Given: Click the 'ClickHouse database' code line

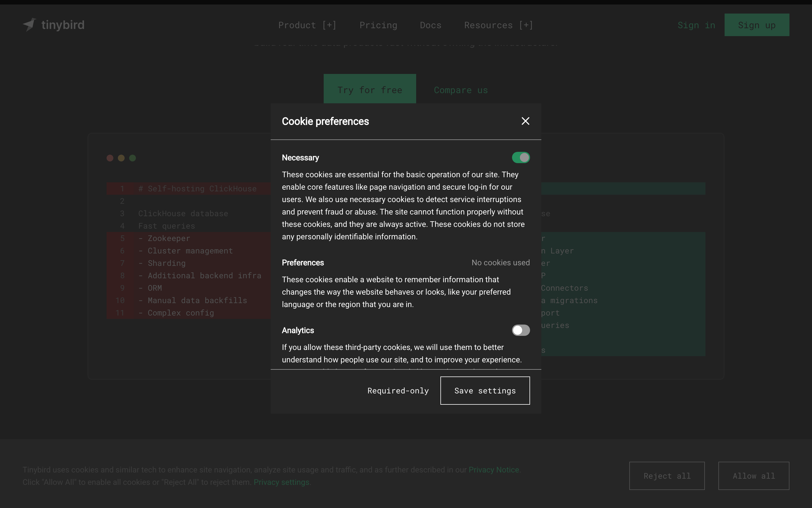Looking at the screenshot, I should pyautogui.click(x=183, y=214).
